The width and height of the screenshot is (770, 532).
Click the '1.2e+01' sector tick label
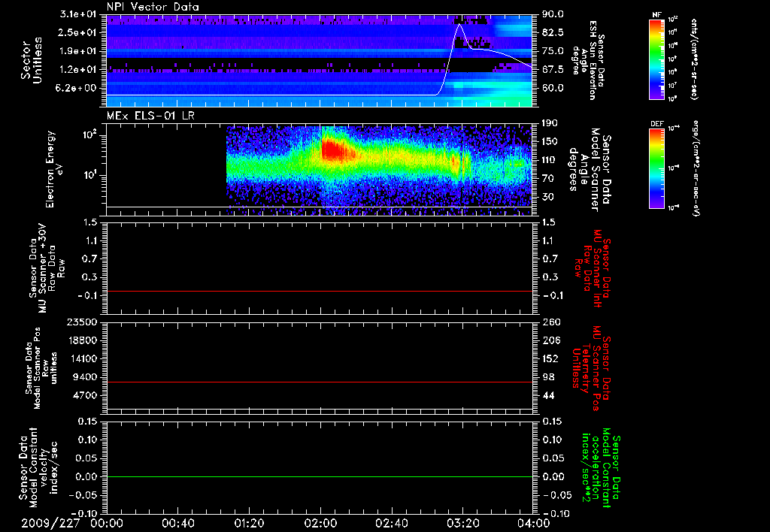point(77,70)
